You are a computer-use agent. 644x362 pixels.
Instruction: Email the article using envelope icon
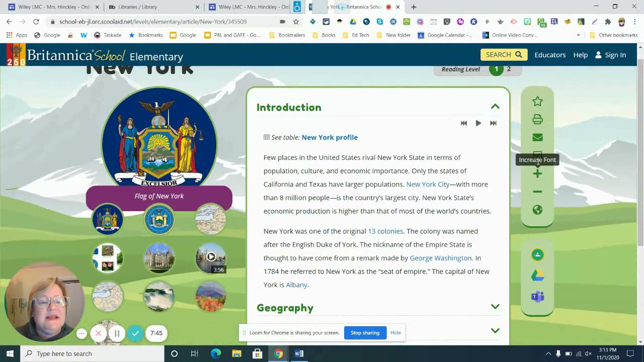coord(537,138)
